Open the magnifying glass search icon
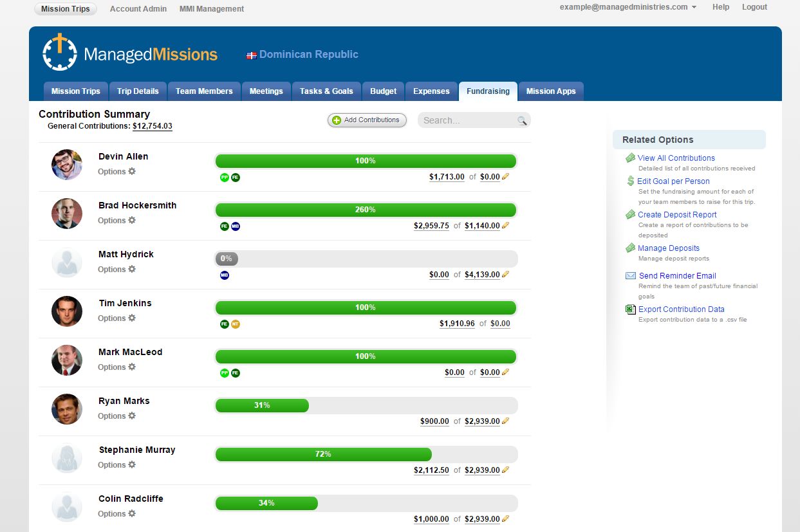This screenshot has height=532, width=800. [522, 120]
